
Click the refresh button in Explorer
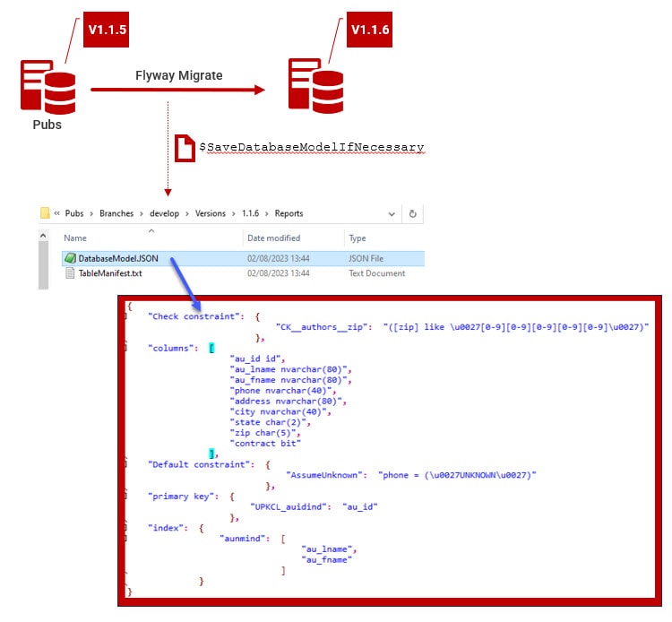(412, 213)
